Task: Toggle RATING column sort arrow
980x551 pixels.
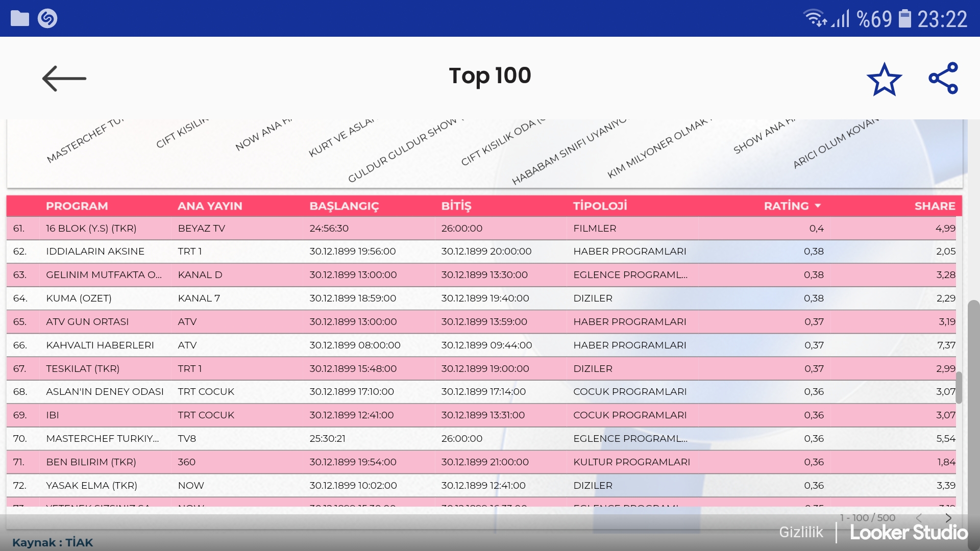Action: point(818,206)
